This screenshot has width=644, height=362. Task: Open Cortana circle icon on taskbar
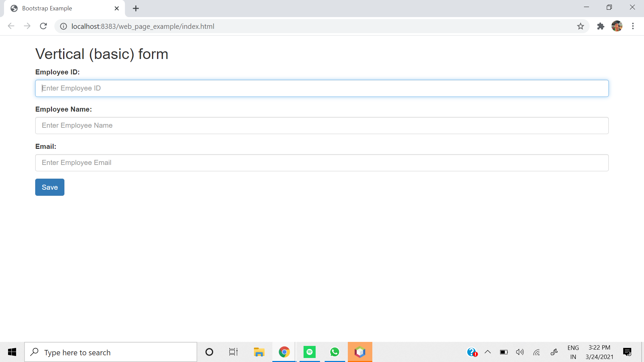[x=209, y=352]
